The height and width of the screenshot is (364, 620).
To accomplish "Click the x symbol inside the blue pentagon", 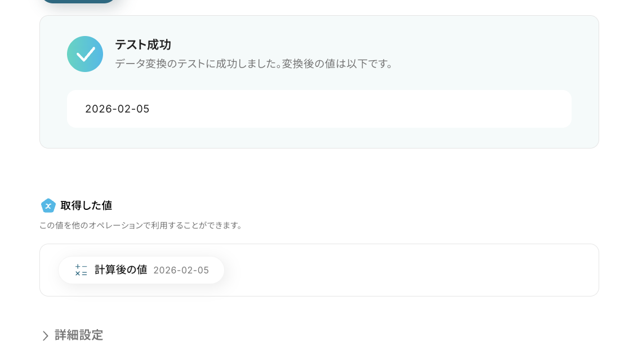I will tap(48, 206).
